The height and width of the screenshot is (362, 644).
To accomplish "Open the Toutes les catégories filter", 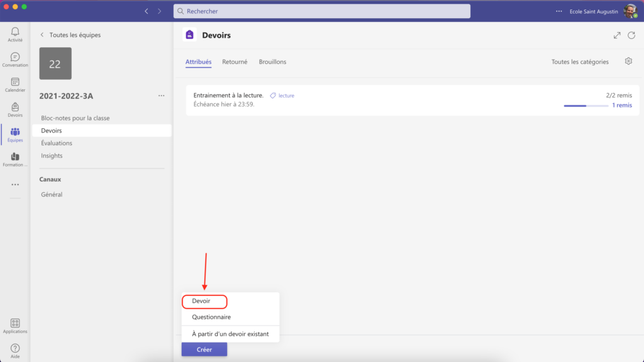I will click(580, 62).
